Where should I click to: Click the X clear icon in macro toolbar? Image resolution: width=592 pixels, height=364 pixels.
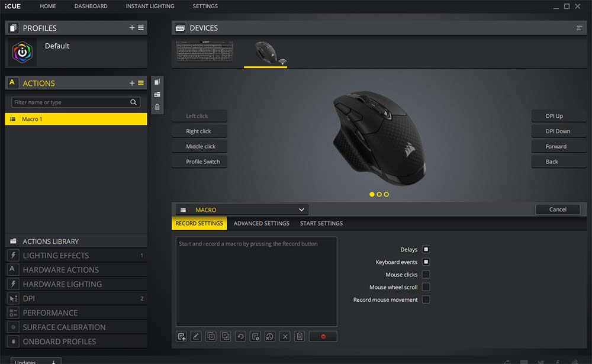tap(285, 336)
